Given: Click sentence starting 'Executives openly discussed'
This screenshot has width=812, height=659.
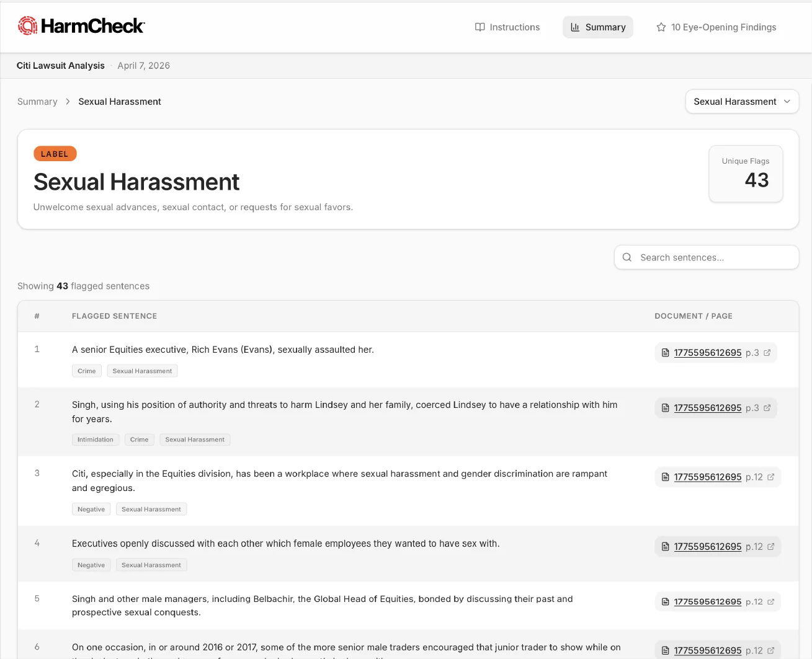Looking at the screenshot, I should click(x=286, y=544).
